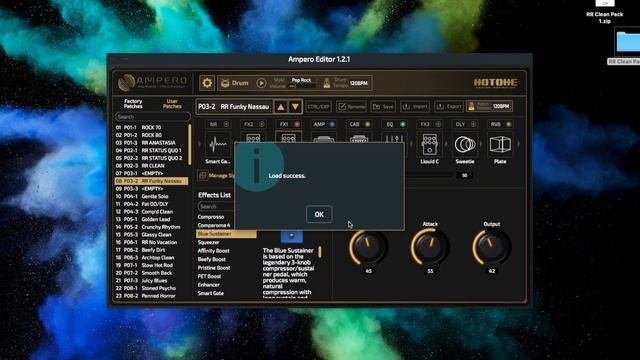Click the AMP module icon
640x360 pixels.
[324, 138]
